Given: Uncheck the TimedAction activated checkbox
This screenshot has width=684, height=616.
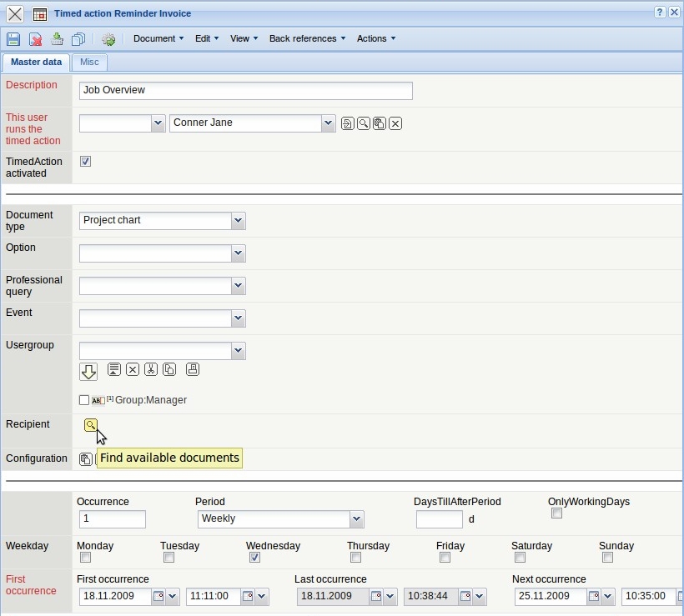Looking at the screenshot, I should pyautogui.click(x=85, y=161).
